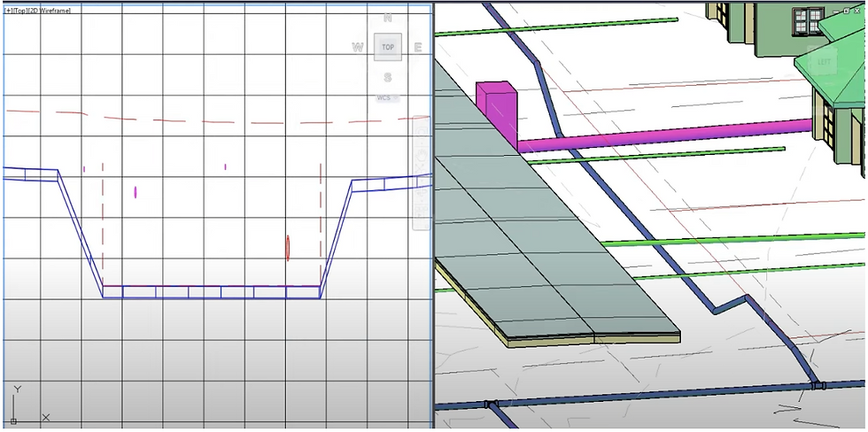Open the WCS coordinate system dropdown
Image resolution: width=868 pixels, height=432 pixels.
386,98
